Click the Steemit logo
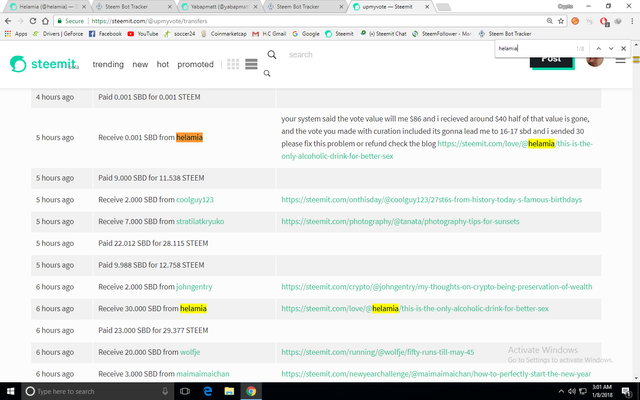 pos(44,64)
